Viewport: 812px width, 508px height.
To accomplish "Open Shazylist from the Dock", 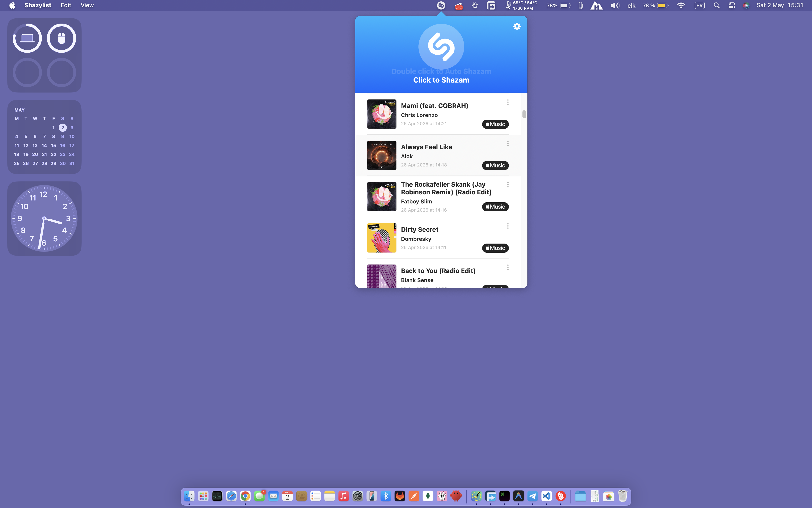I will click(x=561, y=496).
